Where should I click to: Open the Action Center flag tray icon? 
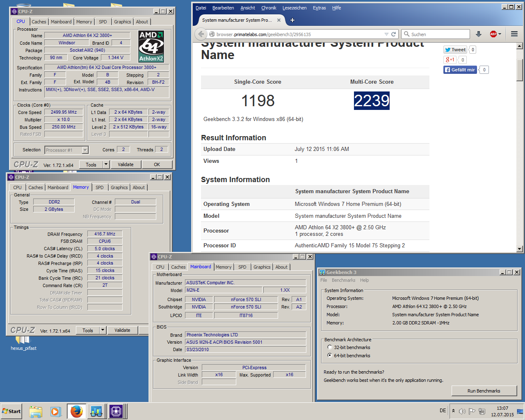[472, 411]
